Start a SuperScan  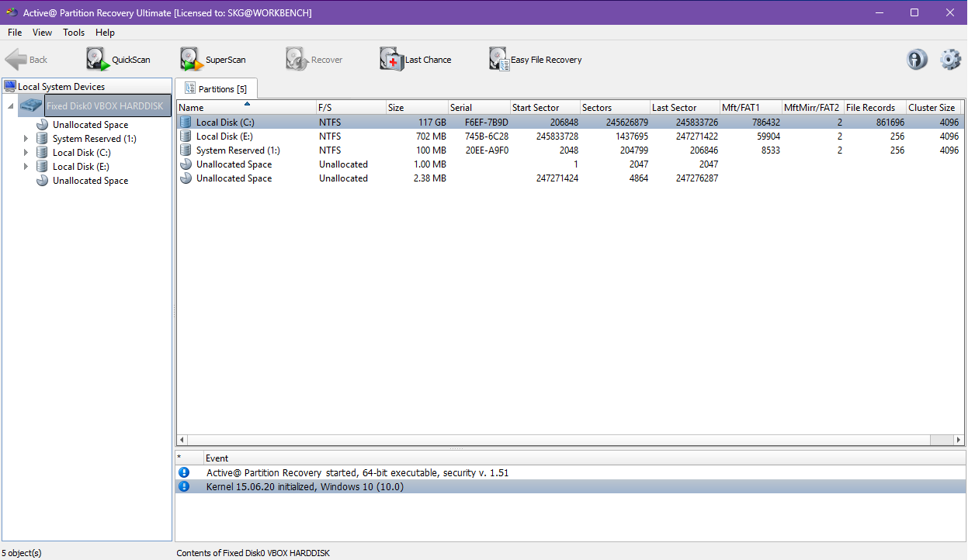click(x=213, y=60)
